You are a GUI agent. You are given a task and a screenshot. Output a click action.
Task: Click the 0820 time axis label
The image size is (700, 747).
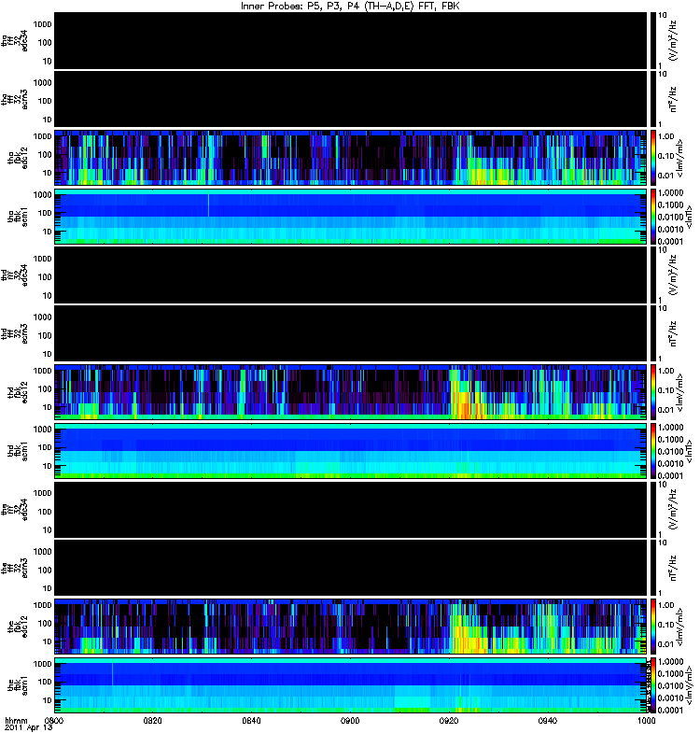click(152, 721)
